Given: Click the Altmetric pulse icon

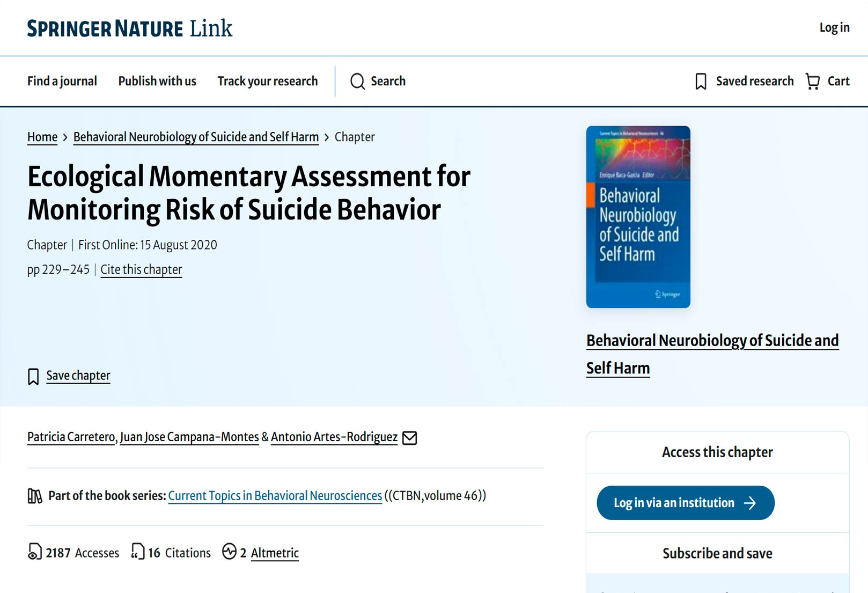Looking at the screenshot, I should 230,552.
